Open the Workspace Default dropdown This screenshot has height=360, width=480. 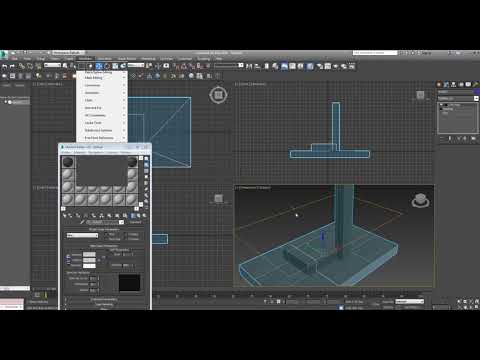pos(69,53)
